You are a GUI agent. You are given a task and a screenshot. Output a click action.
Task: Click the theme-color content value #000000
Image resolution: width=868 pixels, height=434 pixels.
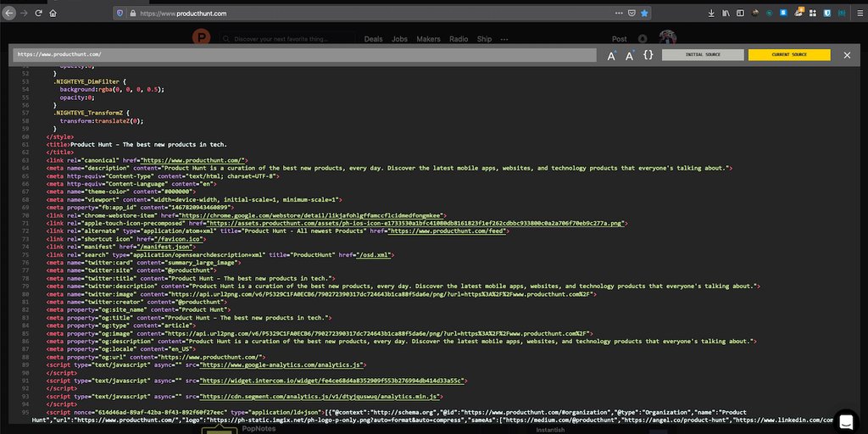(176, 192)
